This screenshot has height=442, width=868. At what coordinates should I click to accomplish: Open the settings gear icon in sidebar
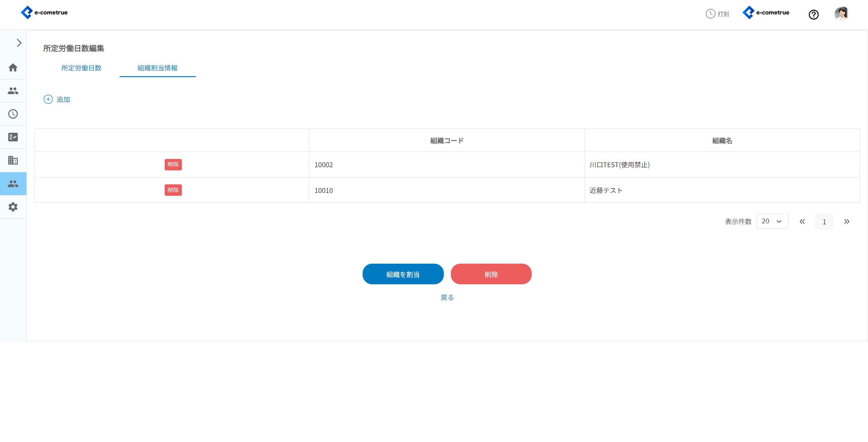13,207
